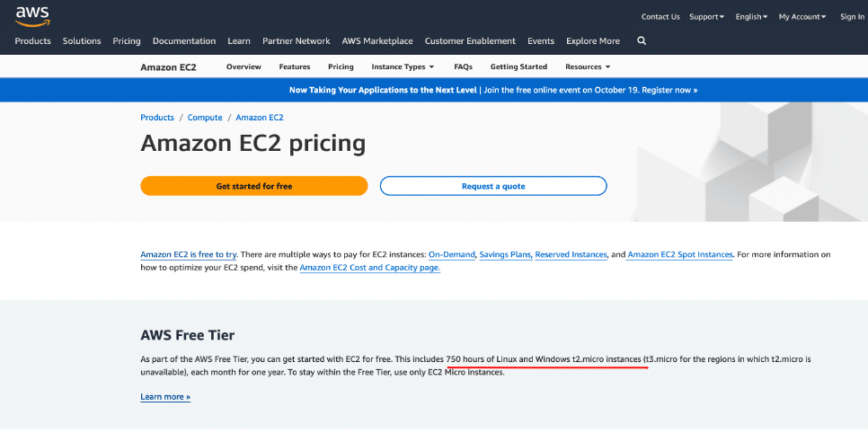Expand the Instance Types menu
The image size is (868, 442).
403,66
